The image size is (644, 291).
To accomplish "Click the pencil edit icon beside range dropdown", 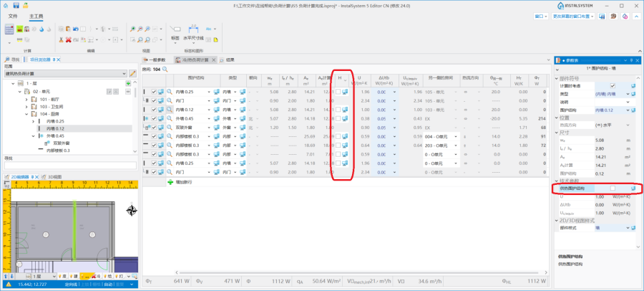I will 132,73.
